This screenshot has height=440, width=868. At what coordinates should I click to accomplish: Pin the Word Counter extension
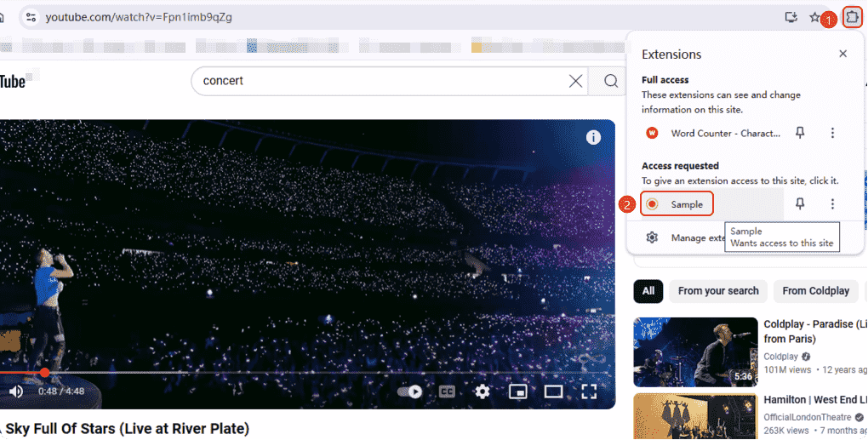(x=800, y=133)
